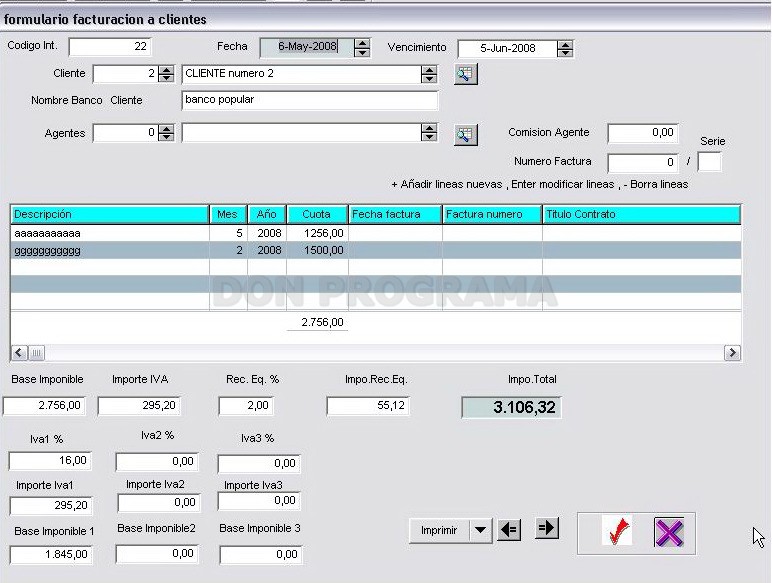Image resolution: width=772 pixels, height=583 pixels.
Task: Select the row 'ggggggggggg' in the grid
Action: pyautogui.click(x=375, y=250)
